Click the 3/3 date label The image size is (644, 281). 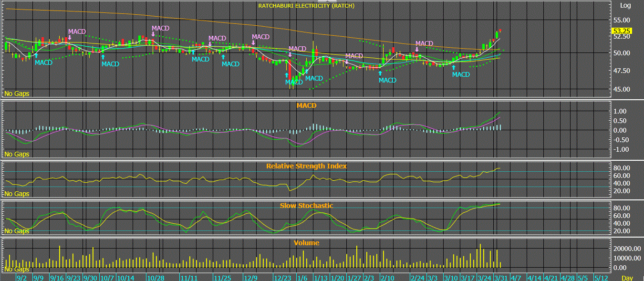tap(433, 278)
